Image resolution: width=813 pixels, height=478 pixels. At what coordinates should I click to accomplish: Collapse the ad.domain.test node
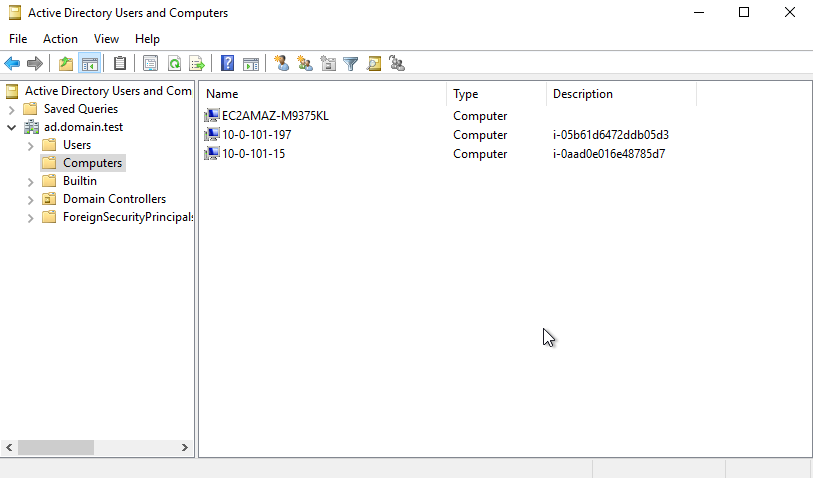(x=11, y=128)
